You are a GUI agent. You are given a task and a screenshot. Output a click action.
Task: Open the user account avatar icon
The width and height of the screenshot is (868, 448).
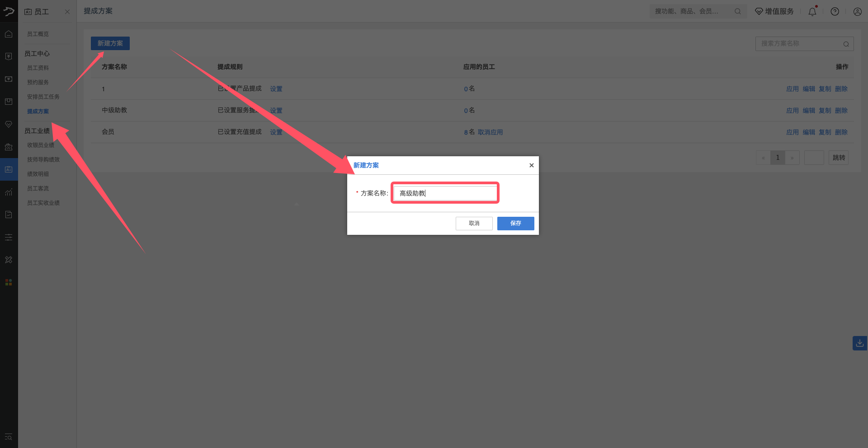(858, 11)
